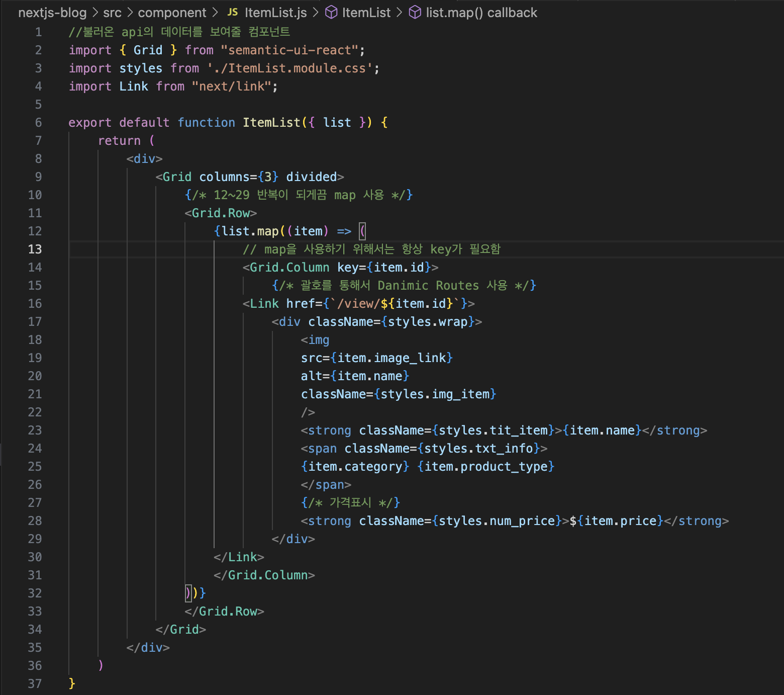Click the 가격표시 comment on line 27
Viewport: 784px width, 695px height.
(x=350, y=502)
